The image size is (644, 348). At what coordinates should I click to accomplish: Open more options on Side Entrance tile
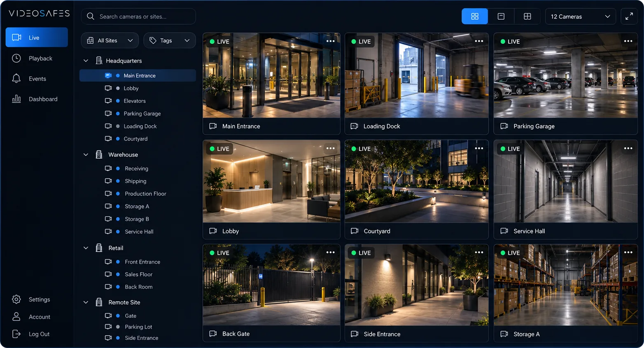[x=479, y=253]
